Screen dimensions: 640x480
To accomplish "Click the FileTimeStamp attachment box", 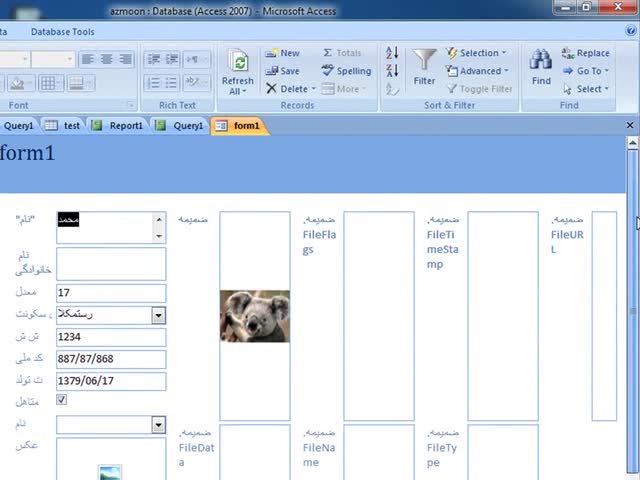I will [503, 316].
